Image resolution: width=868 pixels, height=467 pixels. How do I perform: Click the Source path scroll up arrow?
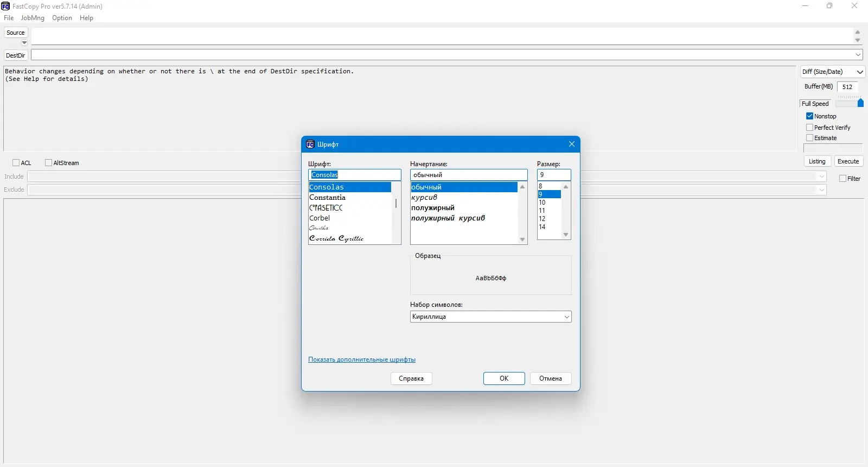(x=858, y=32)
